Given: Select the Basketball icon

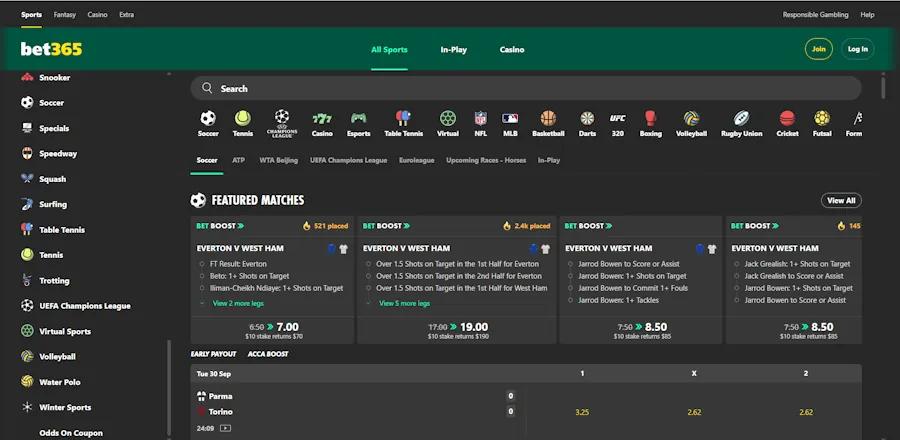Looking at the screenshot, I should (548, 119).
